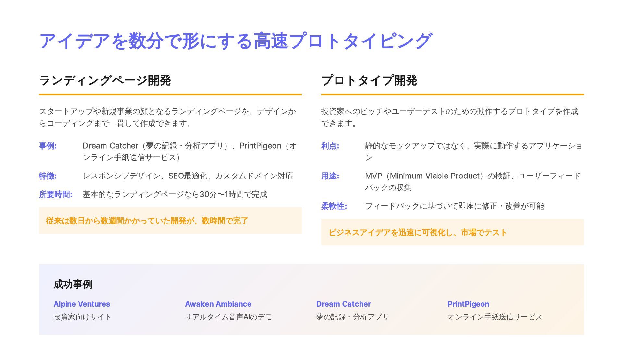Click the 用途: label
Screen dimensions: 623x364
coord(330,176)
